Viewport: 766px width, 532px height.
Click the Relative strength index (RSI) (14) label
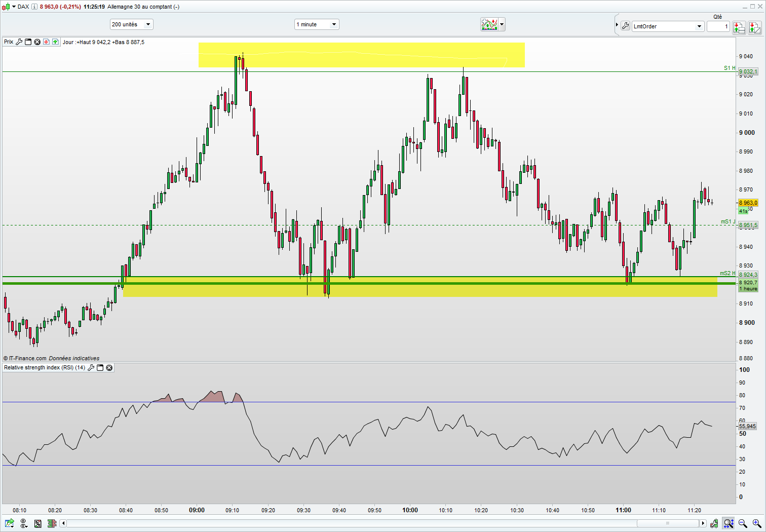pyautogui.click(x=45, y=367)
